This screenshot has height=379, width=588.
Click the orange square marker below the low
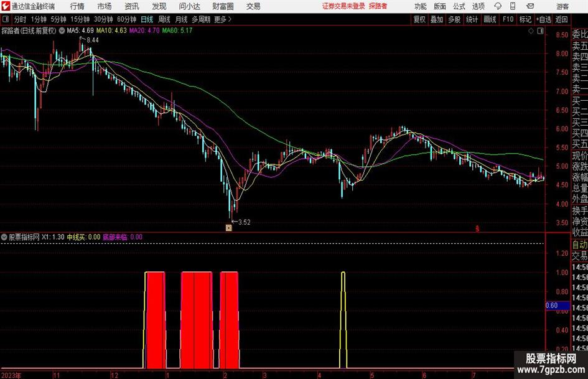click(228, 228)
